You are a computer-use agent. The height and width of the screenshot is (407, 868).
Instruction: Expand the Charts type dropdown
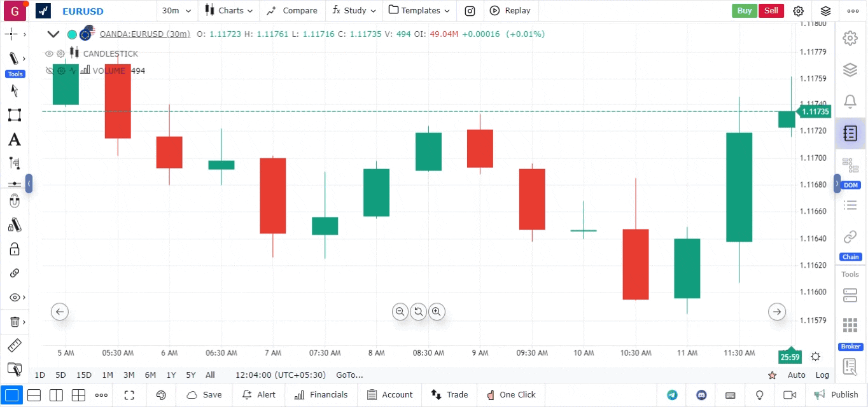point(229,11)
